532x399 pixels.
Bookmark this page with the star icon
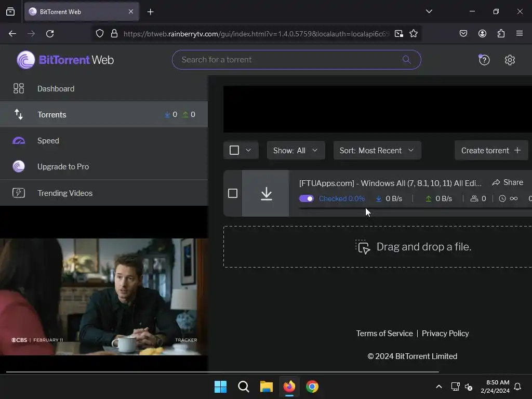tap(413, 34)
